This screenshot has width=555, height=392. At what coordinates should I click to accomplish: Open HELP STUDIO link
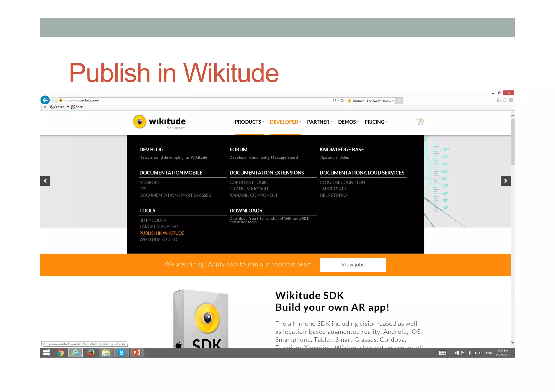click(333, 195)
